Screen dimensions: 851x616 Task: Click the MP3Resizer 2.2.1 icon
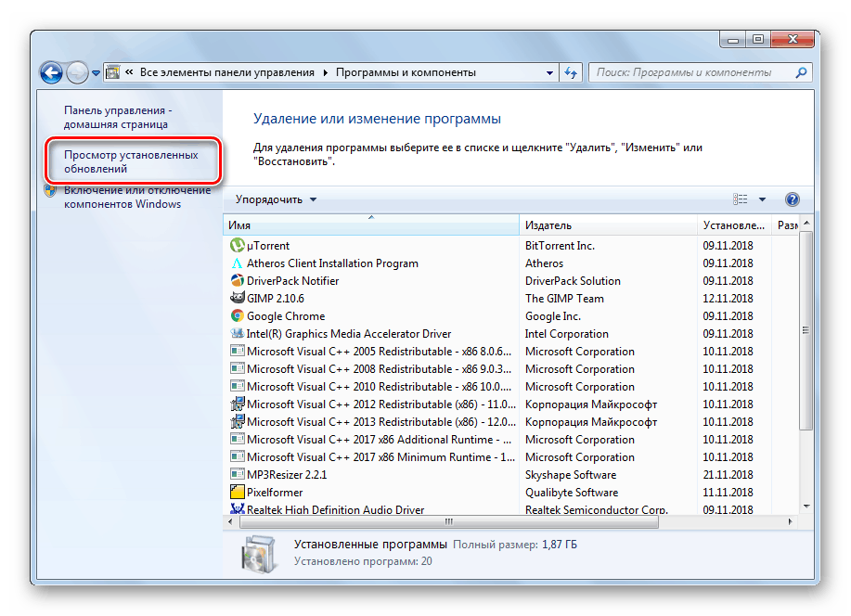[238, 474]
